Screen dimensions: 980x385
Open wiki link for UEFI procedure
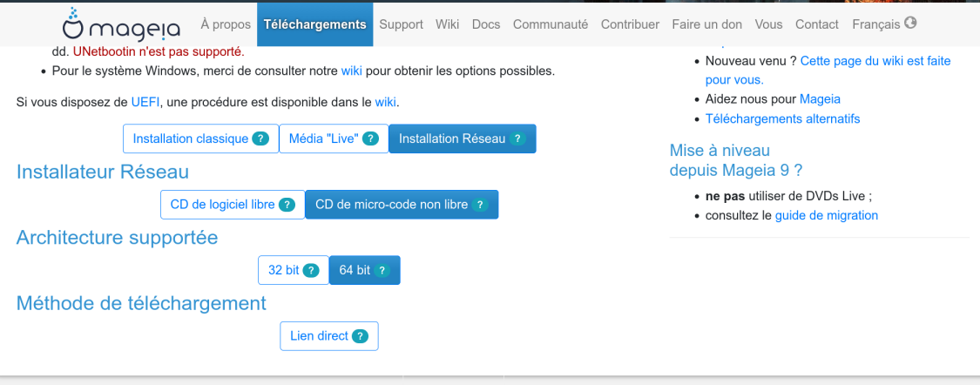tap(386, 102)
